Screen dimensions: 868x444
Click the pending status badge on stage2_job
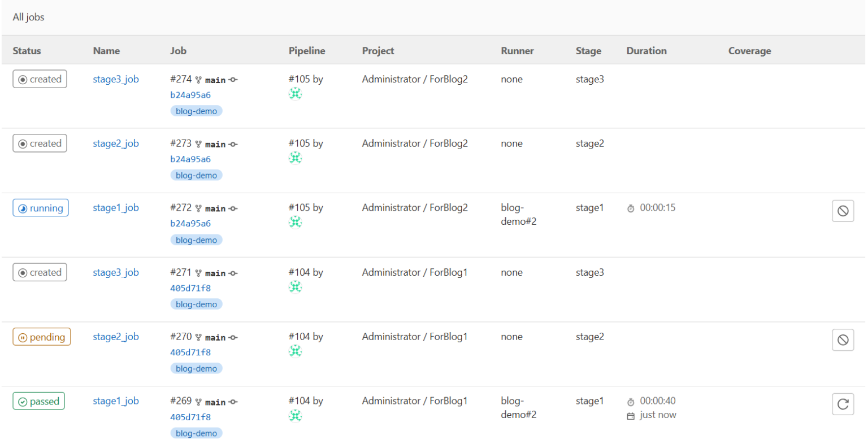click(41, 336)
